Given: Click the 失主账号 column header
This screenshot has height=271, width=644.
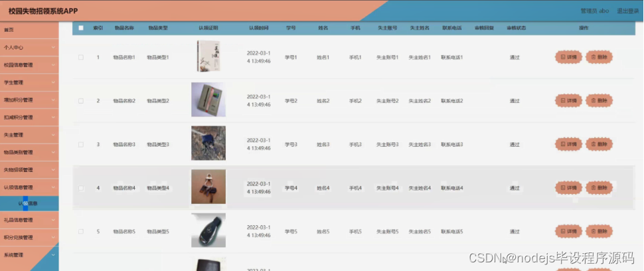Looking at the screenshot, I should click(x=387, y=28).
